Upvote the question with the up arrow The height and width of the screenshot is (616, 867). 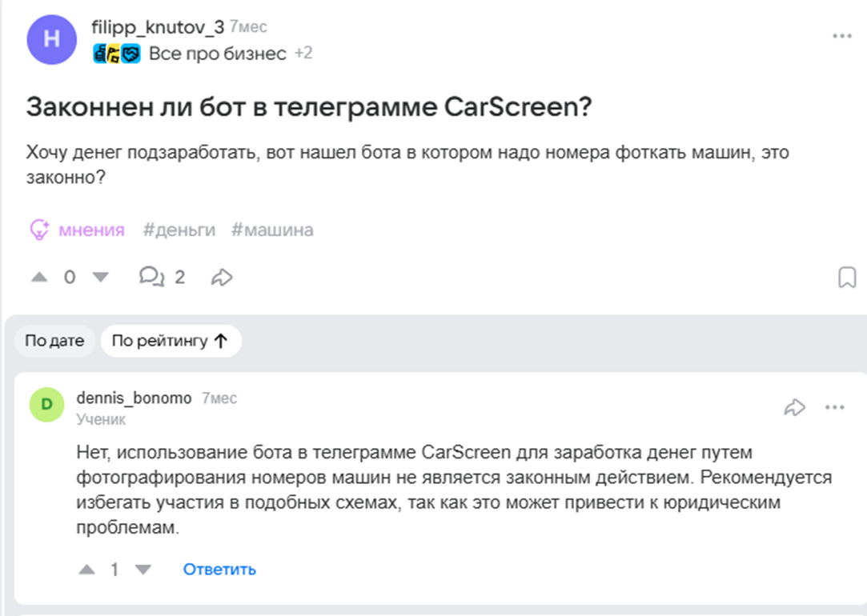tap(39, 277)
